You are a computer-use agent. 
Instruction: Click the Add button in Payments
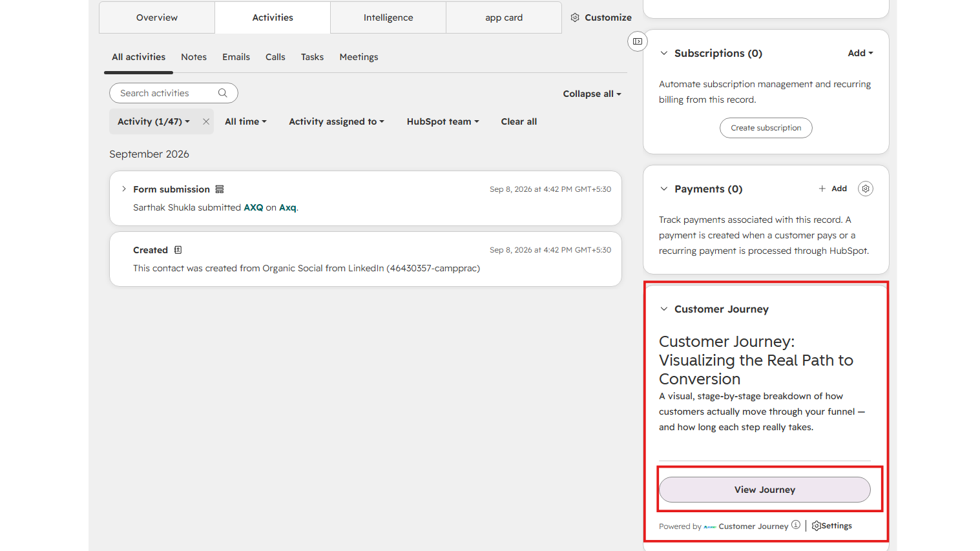833,189
